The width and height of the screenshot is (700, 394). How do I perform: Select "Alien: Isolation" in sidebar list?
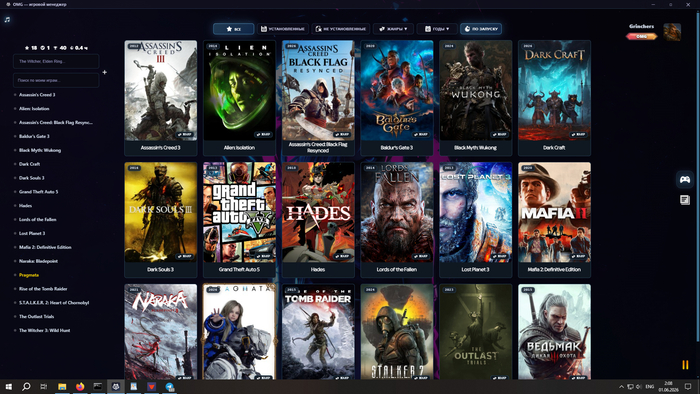tap(34, 108)
